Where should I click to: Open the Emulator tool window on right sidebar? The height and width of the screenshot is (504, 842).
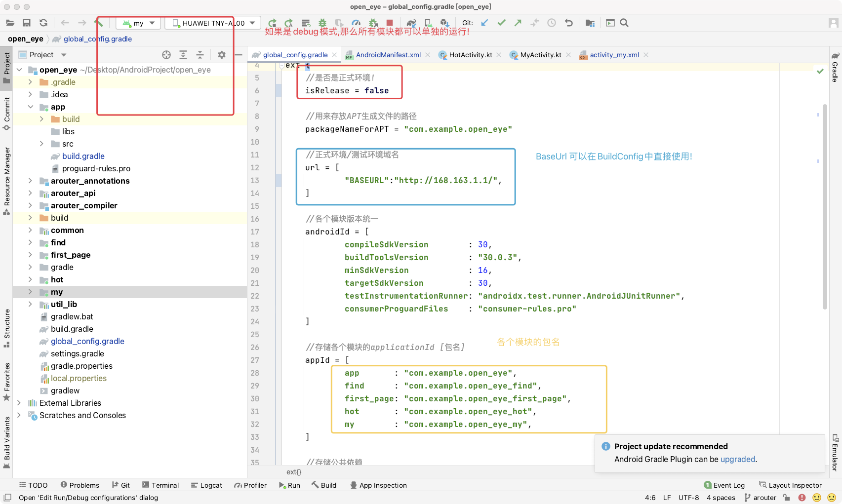(x=835, y=453)
